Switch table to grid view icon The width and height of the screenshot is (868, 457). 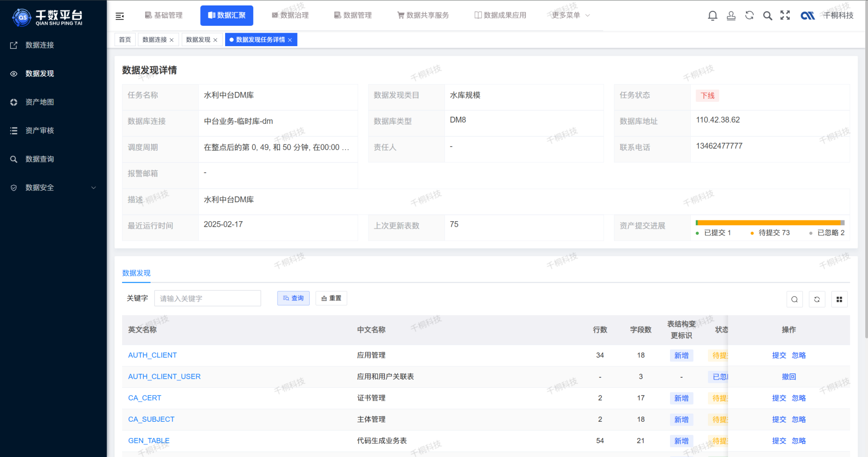[x=839, y=299]
